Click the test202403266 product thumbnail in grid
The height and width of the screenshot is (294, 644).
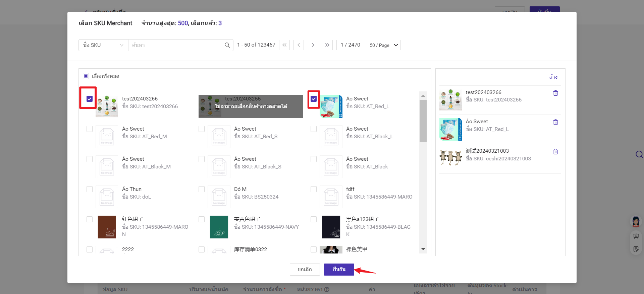click(x=107, y=106)
